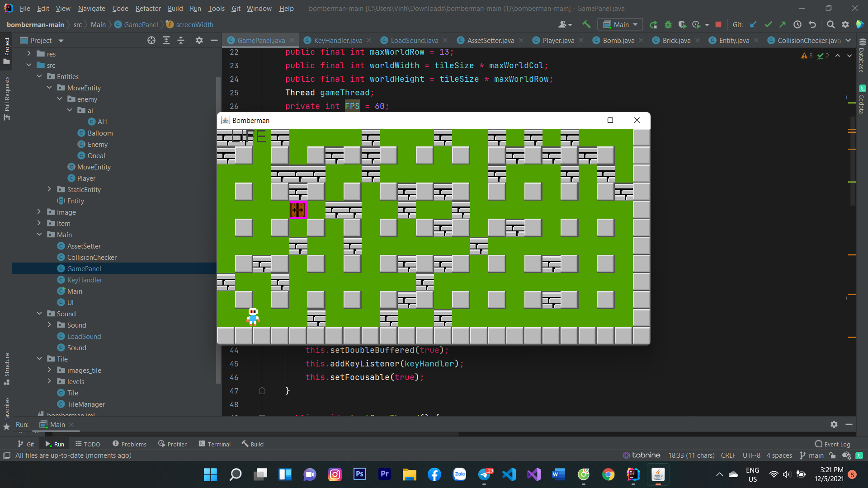Toggle the Terminal tool window
Image resolution: width=868 pixels, height=488 pixels.
215,444
